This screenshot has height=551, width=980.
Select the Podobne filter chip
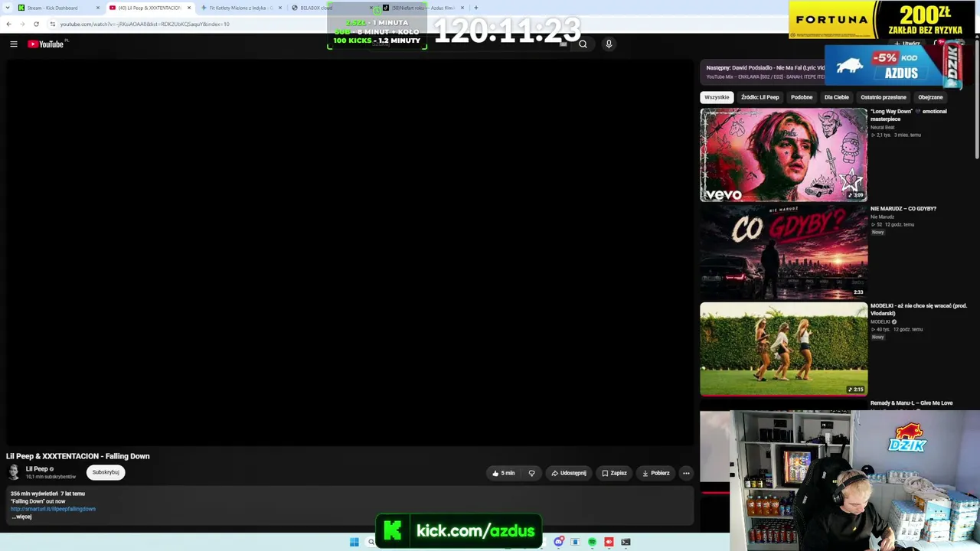[802, 97]
